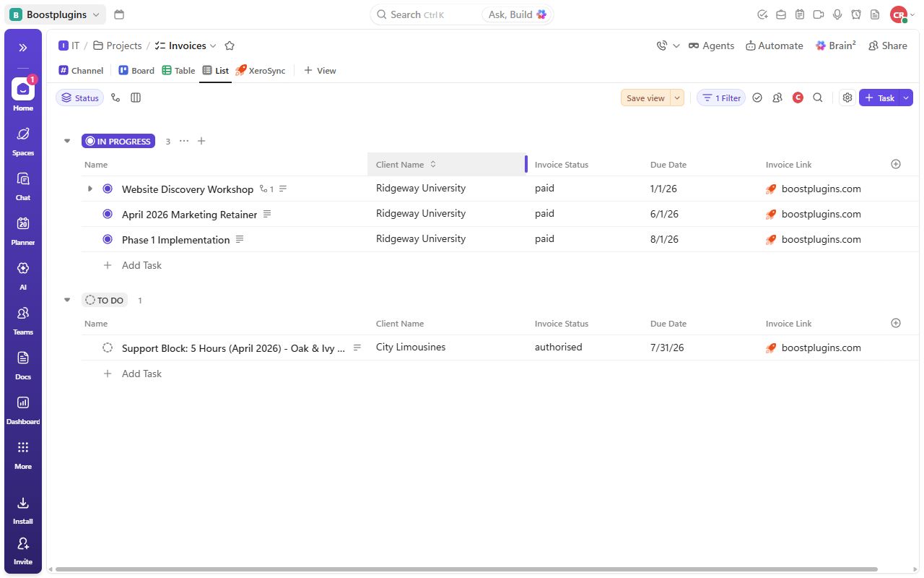Open the XeroSync view tab
The width and height of the screenshot is (924, 578).
pos(261,71)
